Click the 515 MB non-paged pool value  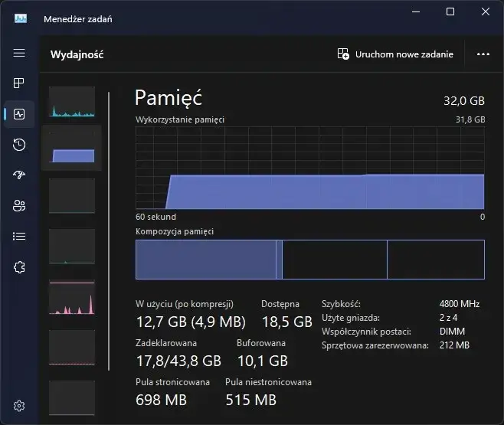[x=251, y=400]
